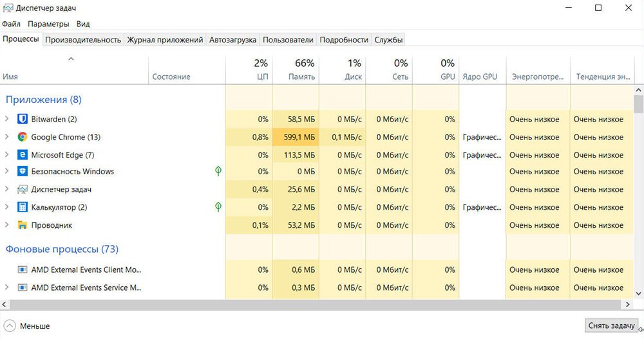Click the Google Chrome icon in process list
This screenshot has height=339, width=644.
[22, 137]
